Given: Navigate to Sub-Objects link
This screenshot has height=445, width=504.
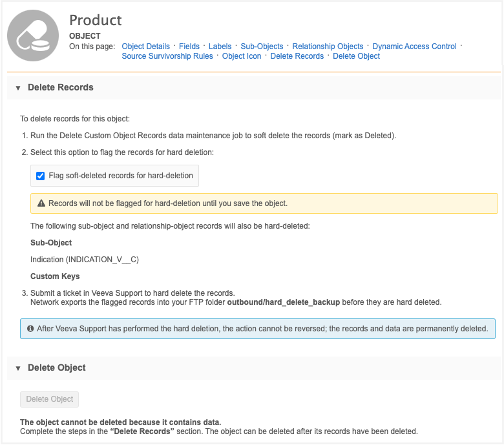Looking at the screenshot, I should pyautogui.click(x=262, y=47).
